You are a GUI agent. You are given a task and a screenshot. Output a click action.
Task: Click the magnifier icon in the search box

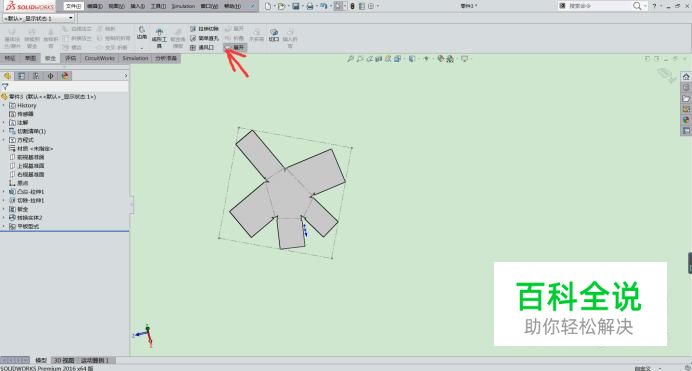637,6
